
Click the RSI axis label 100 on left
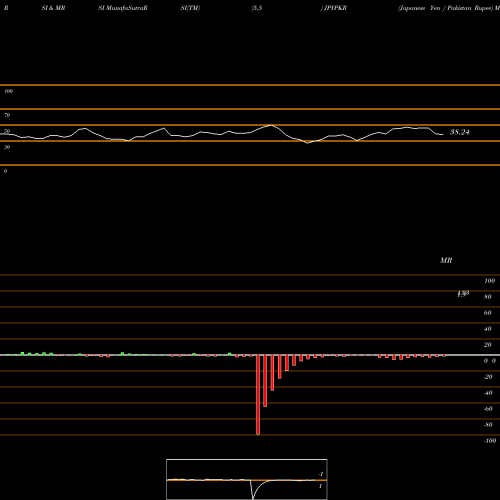tap(8, 91)
